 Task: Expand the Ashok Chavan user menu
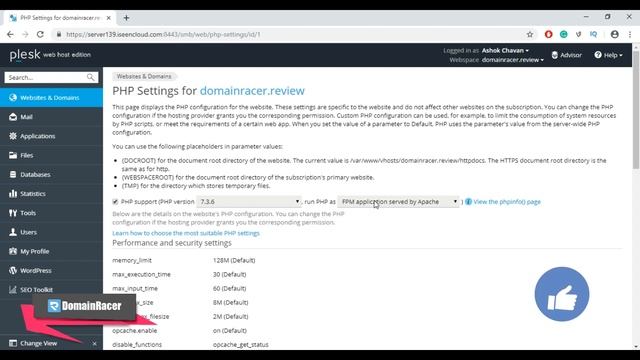point(505,50)
